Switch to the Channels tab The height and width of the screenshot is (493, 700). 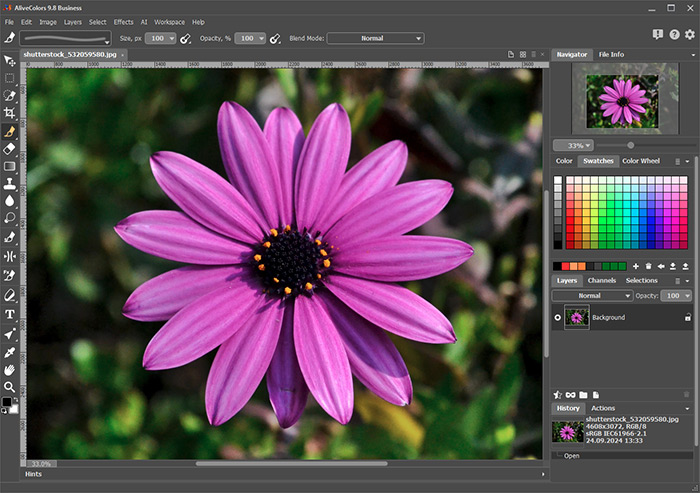point(601,280)
